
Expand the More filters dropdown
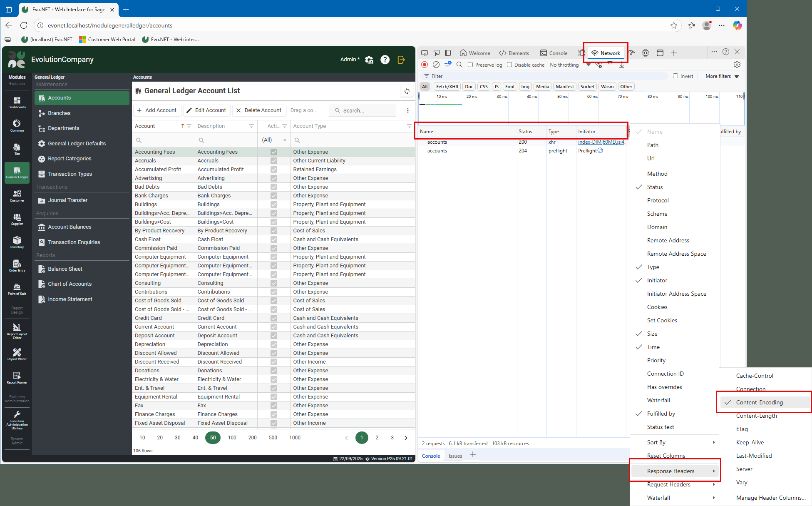(x=722, y=76)
